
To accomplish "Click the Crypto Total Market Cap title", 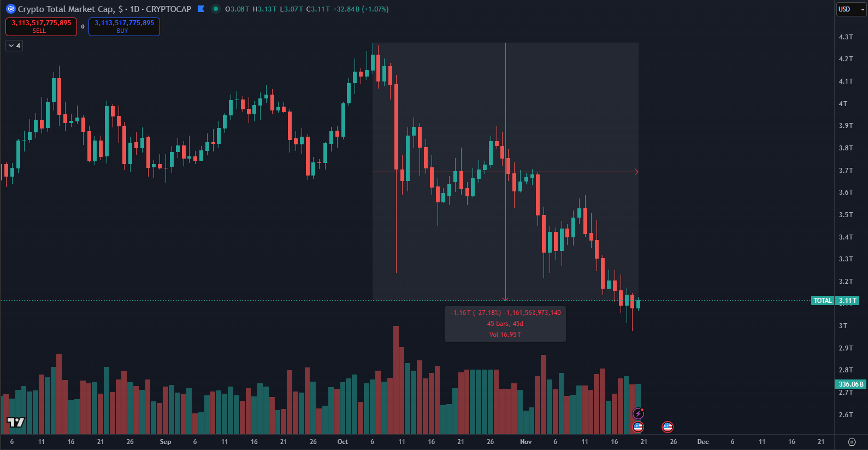I will click(66, 9).
